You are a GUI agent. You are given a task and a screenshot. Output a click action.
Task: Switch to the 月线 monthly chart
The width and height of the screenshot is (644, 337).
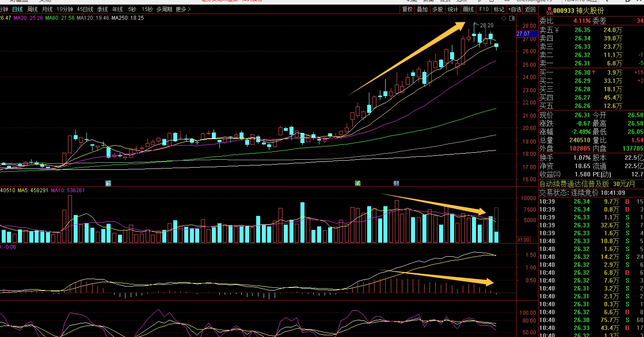pos(47,9)
